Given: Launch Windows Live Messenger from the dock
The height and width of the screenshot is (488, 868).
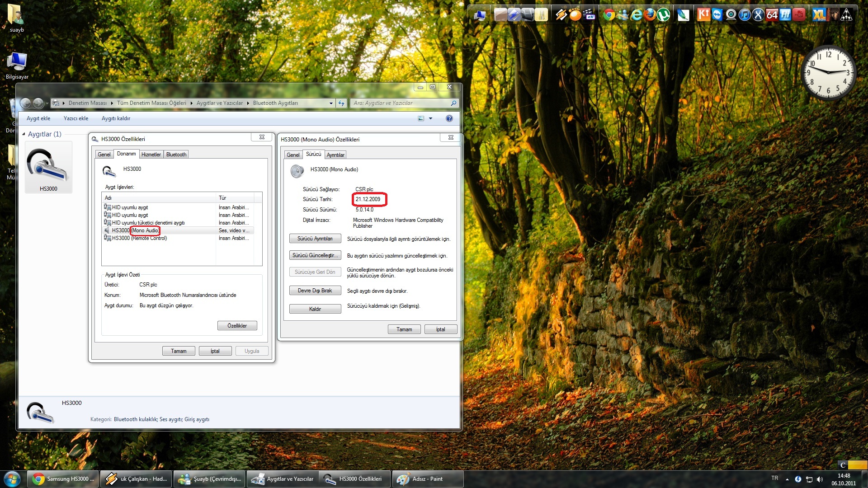Looking at the screenshot, I should click(x=623, y=15).
